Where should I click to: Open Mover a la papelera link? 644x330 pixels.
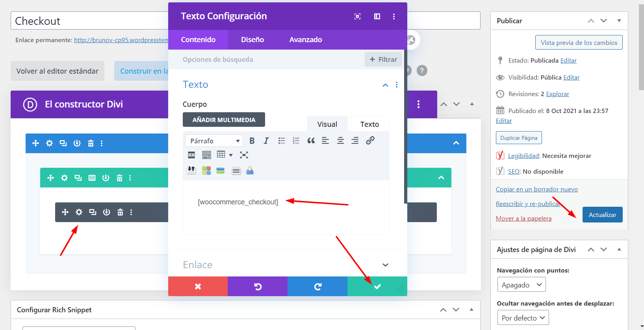coord(523,218)
